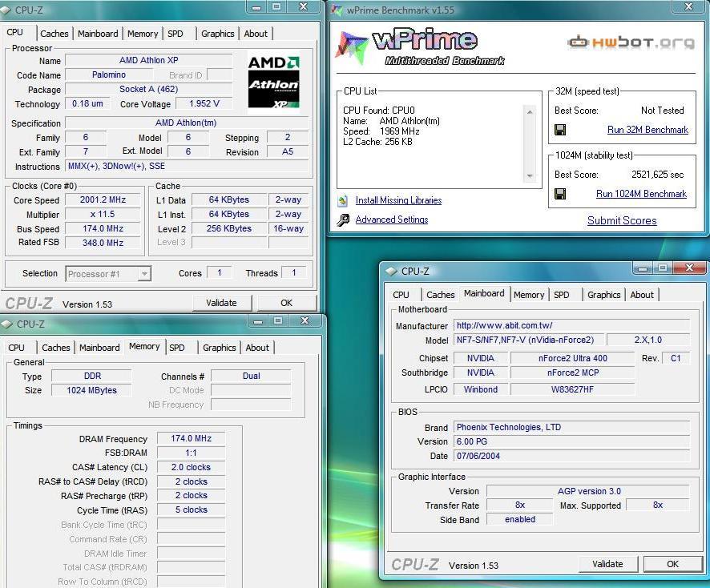Click scroll up arrow in CPU List

point(530,111)
